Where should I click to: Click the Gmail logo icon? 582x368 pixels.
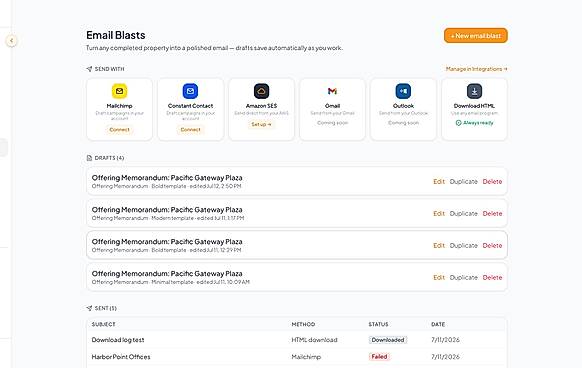pos(332,91)
